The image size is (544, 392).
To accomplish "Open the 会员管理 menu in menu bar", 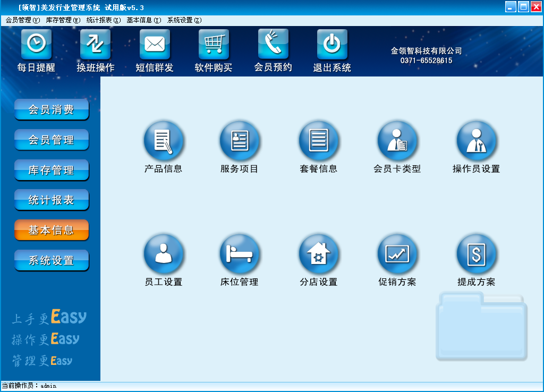I will pos(22,20).
